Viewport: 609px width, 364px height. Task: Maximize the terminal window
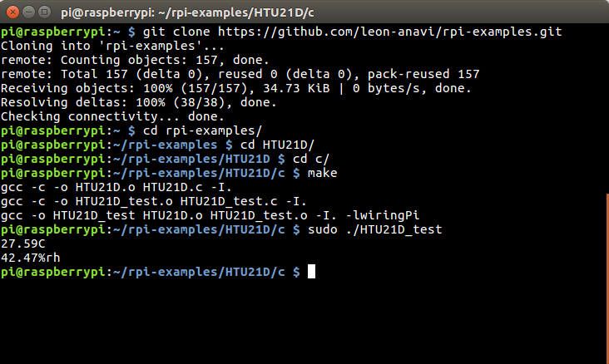[45, 12]
